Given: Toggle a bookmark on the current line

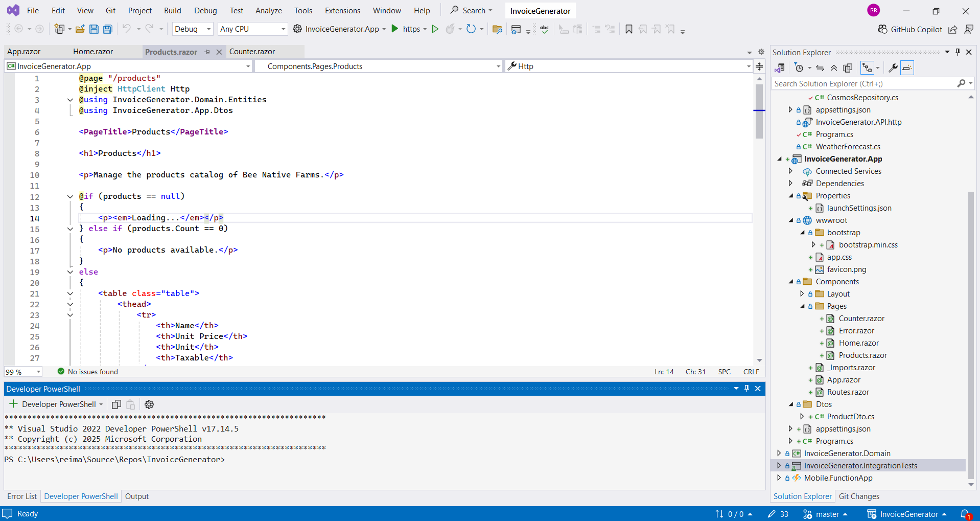Looking at the screenshot, I should point(629,29).
